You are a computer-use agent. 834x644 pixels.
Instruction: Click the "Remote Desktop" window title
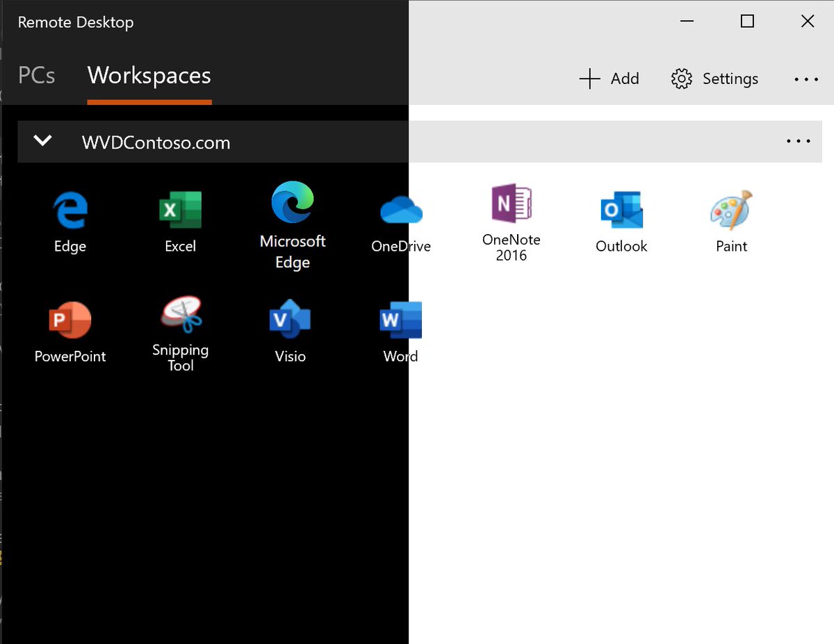[76, 22]
